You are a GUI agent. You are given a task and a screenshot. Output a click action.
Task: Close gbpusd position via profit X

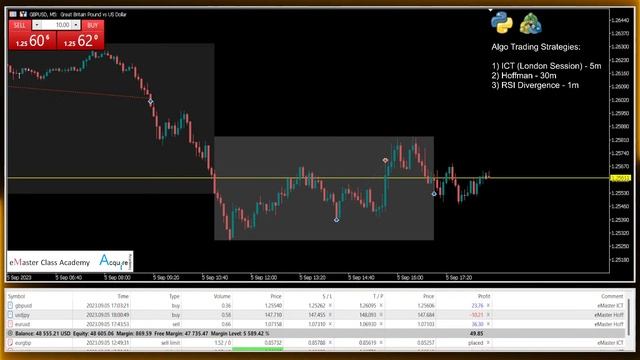point(488,305)
